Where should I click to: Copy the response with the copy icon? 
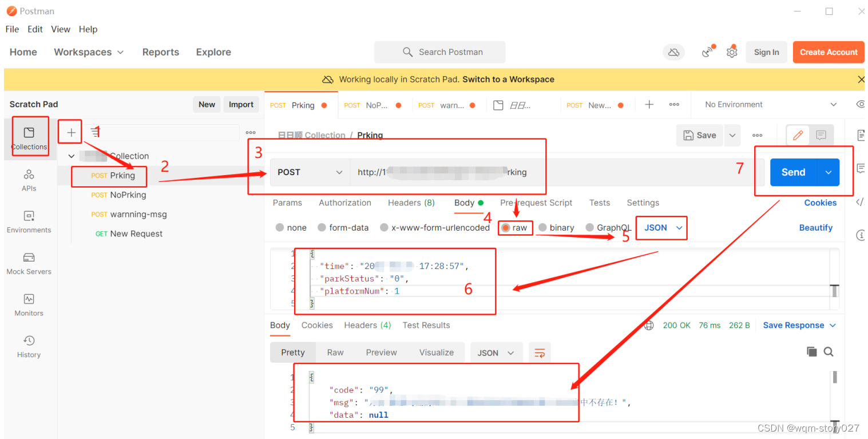pos(811,351)
